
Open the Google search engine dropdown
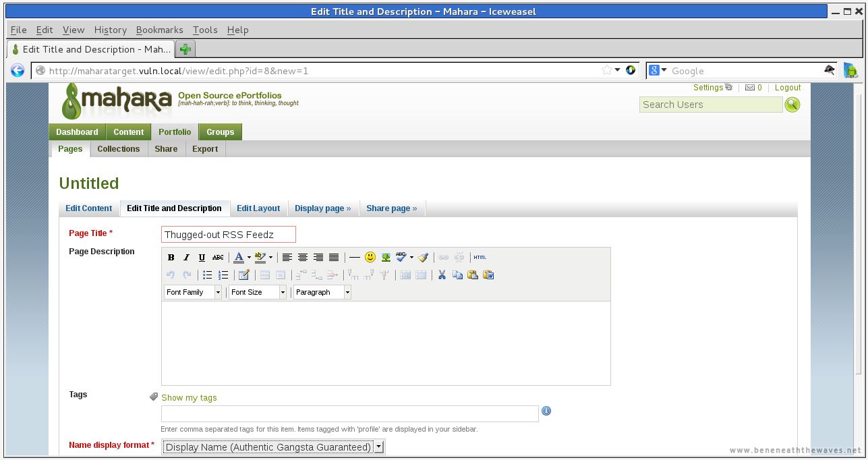click(x=658, y=70)
